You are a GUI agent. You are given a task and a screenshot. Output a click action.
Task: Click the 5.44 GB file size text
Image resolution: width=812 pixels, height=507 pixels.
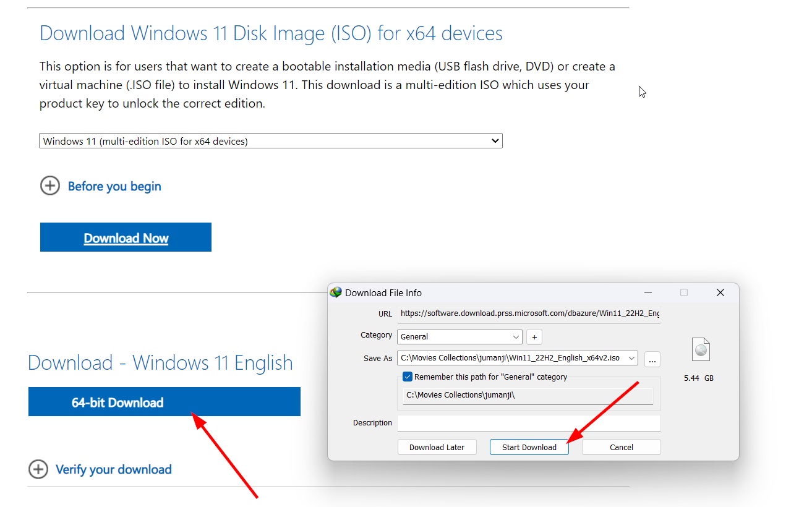tap(699, 378)
